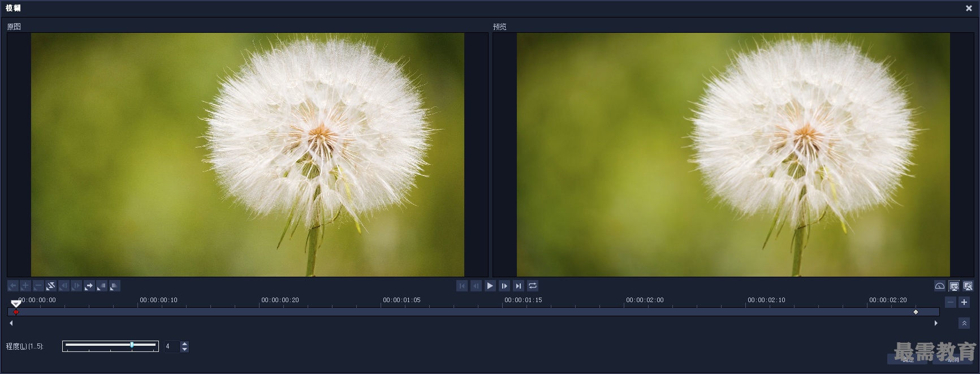Grab the white playhead marker
This screenshot has height=374, width=980.
[x=16, y=304]
